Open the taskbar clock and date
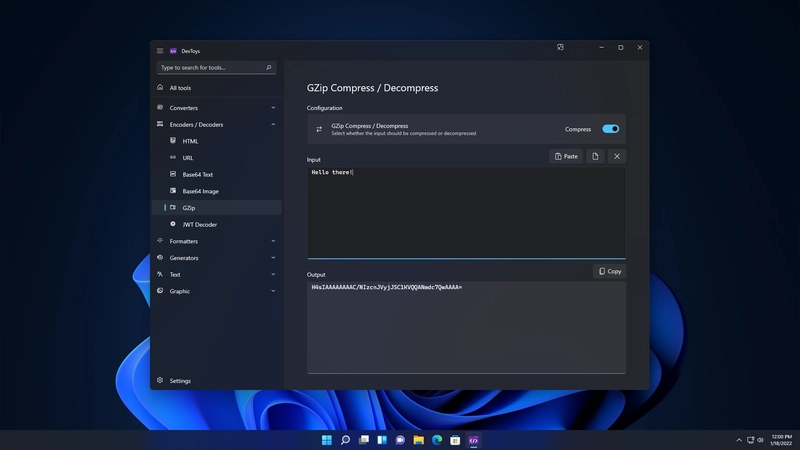Screen dimensions: 800x450 pos(781,440)
